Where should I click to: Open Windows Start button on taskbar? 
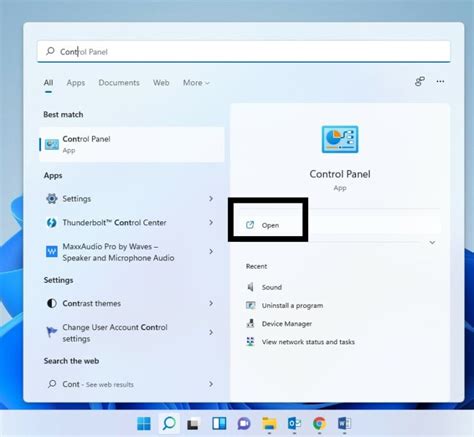144,424
